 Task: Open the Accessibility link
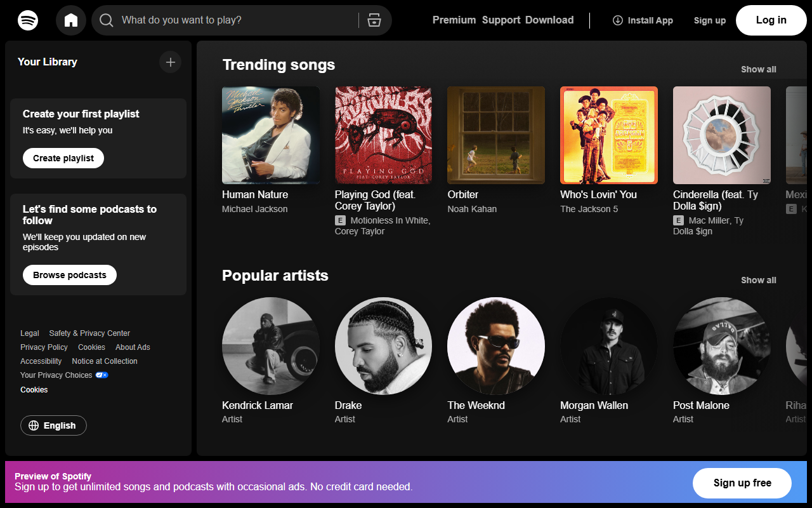[x=41, y=361]
